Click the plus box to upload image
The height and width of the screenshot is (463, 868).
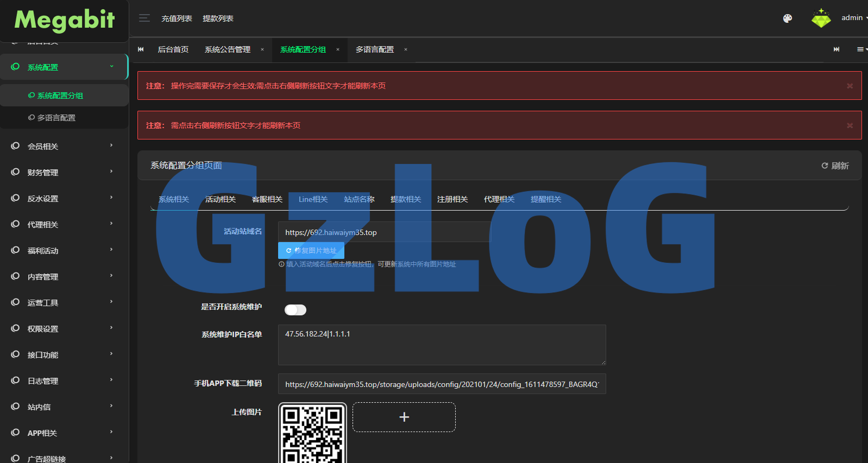404,417
